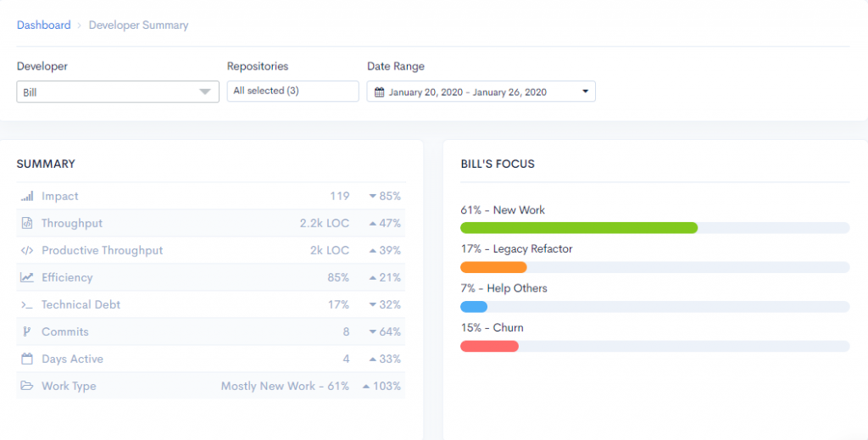The width and height of the screenshot is (868, 440).
Task: Click the red Churn progress bar
Action: 489,346
